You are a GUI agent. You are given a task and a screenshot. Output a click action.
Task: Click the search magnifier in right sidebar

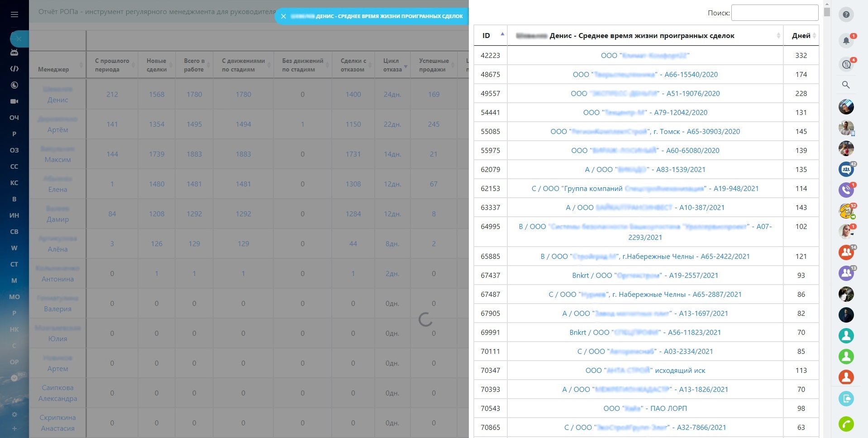(846, 85)
